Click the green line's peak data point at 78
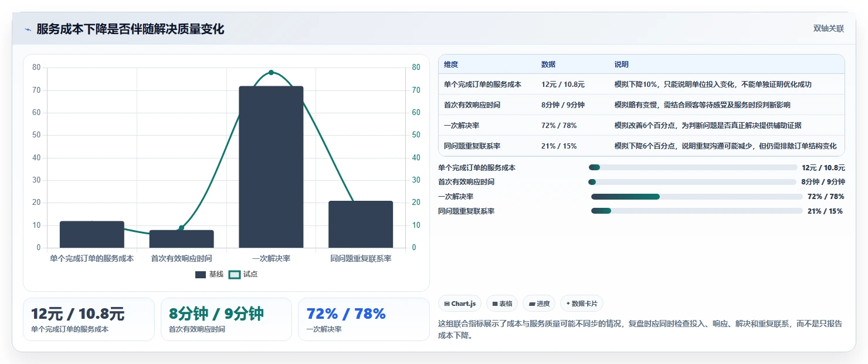Image resolution: width=868 pixels, height=364 pixels. point(271,72)
